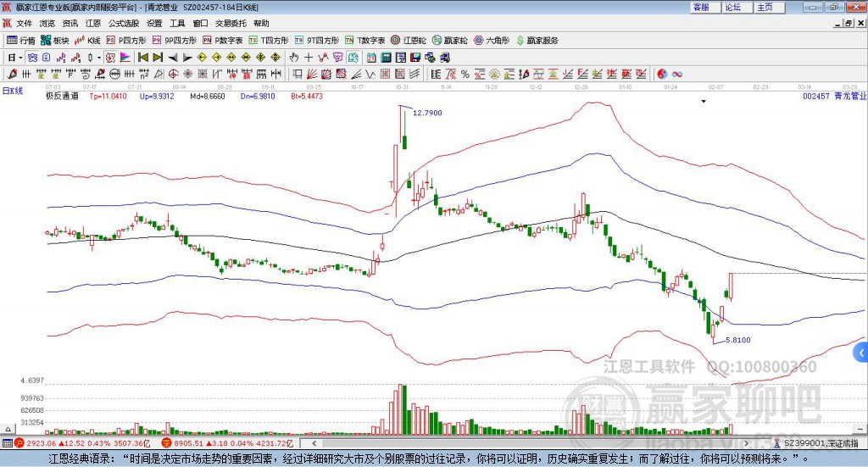The image size is (868, 467).
Task: Open the 设置 menu
Action: point(154,23)
